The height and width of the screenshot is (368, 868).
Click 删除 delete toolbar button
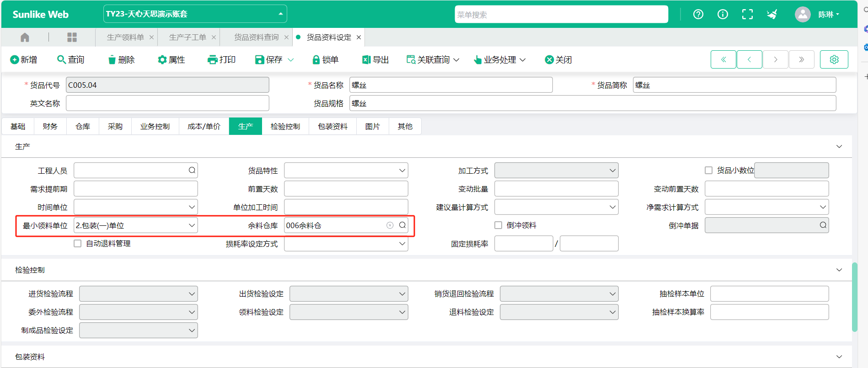(121, 59)
